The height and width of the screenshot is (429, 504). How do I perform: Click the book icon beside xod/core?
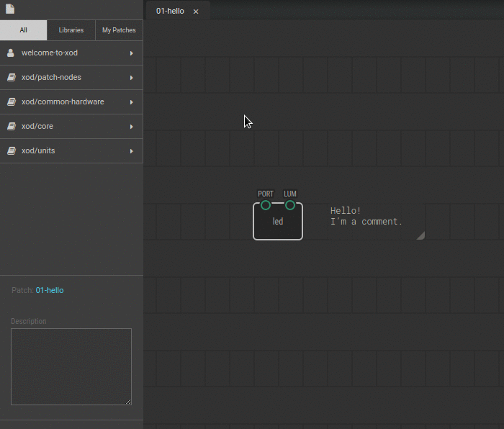(x=11, y=127)
